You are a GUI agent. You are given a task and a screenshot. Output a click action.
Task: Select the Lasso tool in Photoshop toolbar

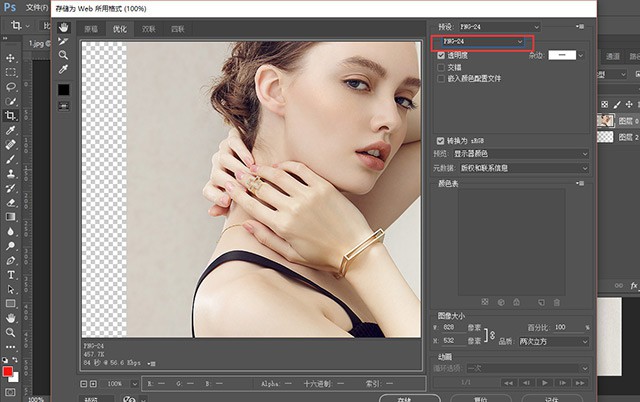click(x=11, y=87)
